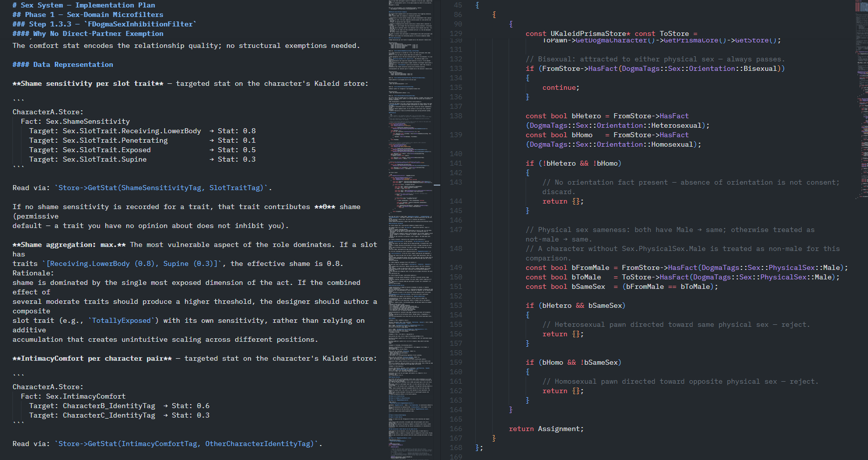Click line number 138 in the gutter
The height and width of the screenshot is (460, 868).
[x=456, y=116]
